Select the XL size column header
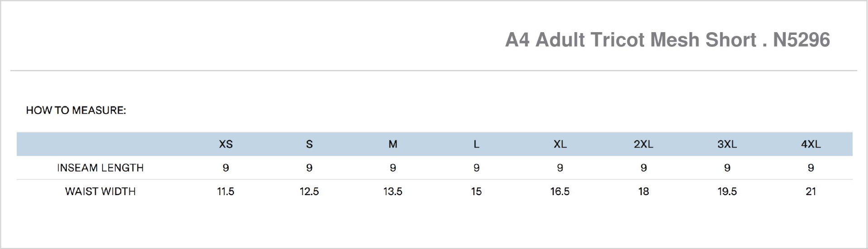This screenshot has width=868, height=249. point(560,144)
